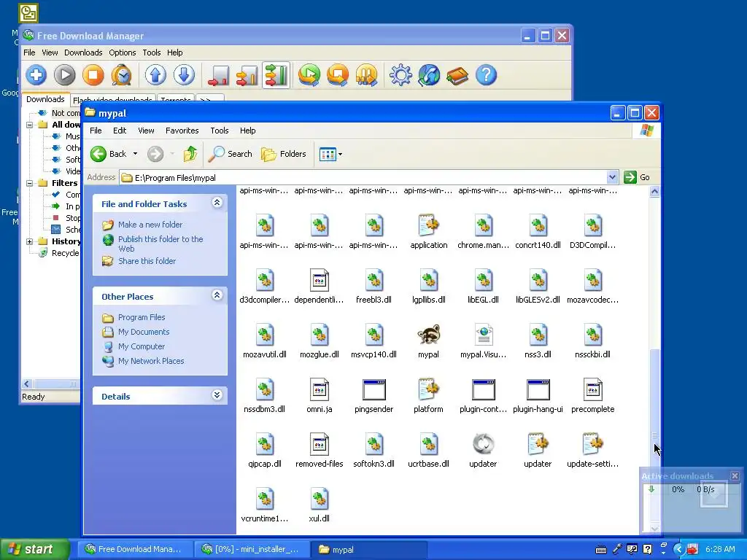This screenshot has height=560, width=747.
Task: Open Options menu in Free Download Manager
Action: pyautogui.click(x=123, y=52)
